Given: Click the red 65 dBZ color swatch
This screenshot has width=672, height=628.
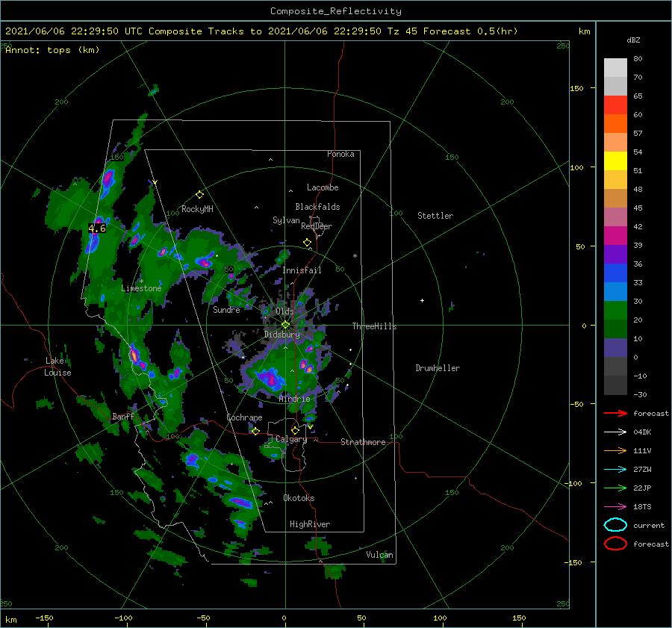Looking at the screenshot, I should coord(615,105).
